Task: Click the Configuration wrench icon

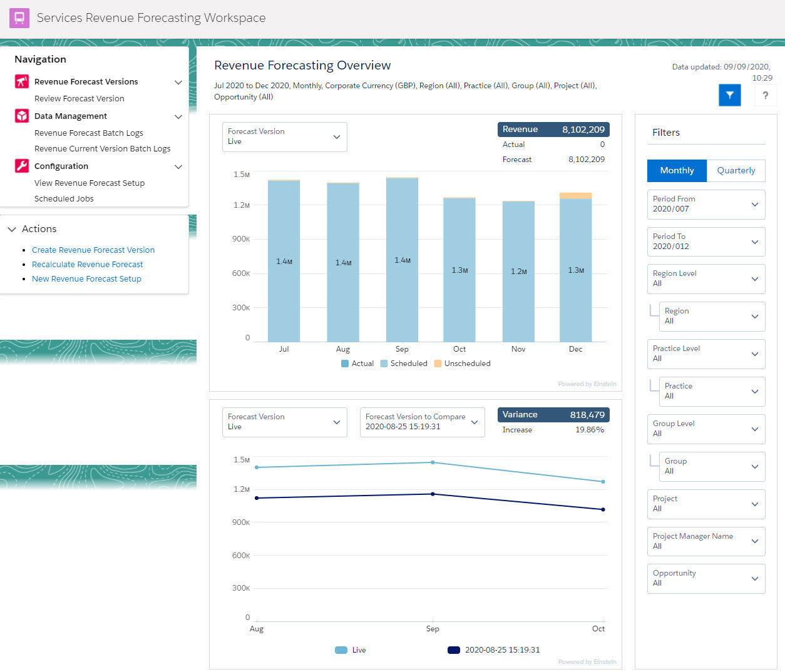Action: point(22,166)
